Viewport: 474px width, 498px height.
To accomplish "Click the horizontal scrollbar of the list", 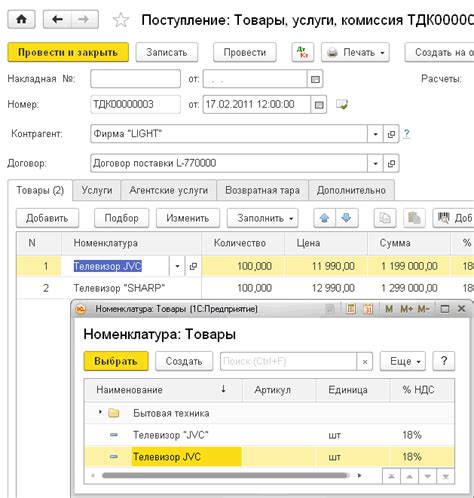I will [x=225, y=476].
